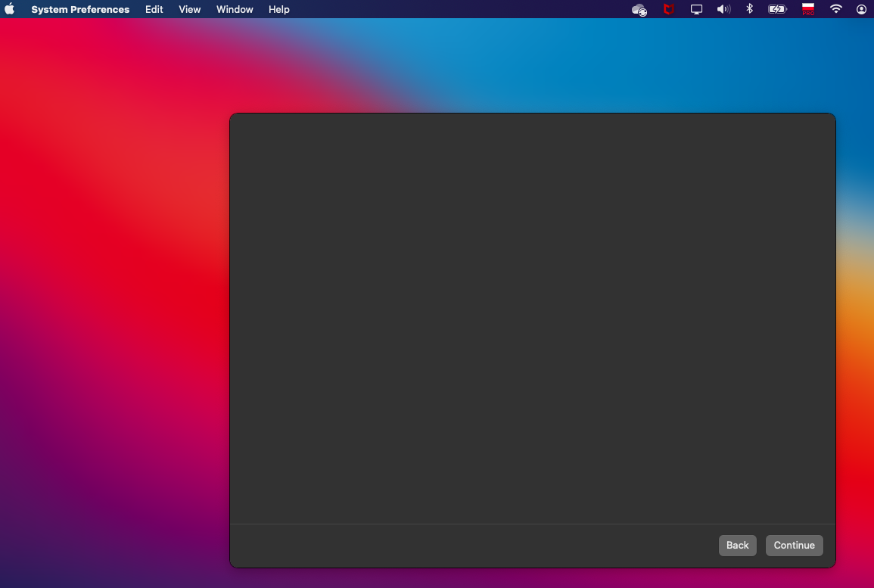Open the Help menu

click(278, 9)
